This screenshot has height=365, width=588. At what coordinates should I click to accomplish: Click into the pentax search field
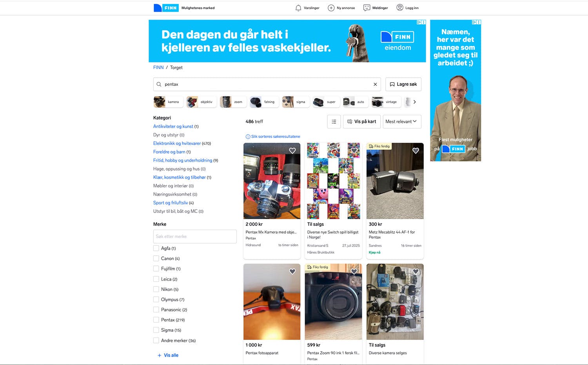pyautogui.click(x=267, y=84)
